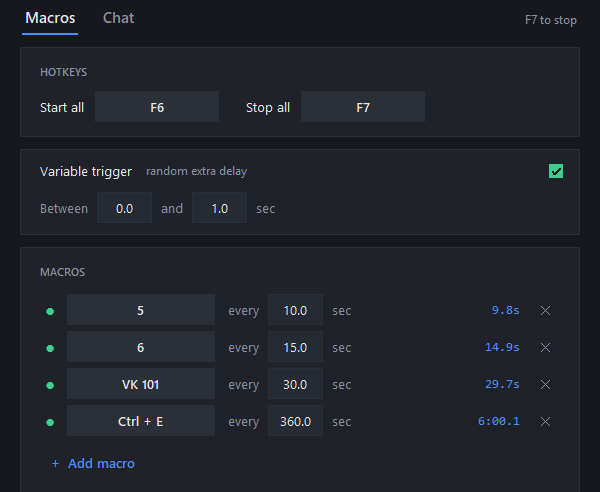
Task: Edit the 10.0 sec interval field
Action: (x=295, y=310)
